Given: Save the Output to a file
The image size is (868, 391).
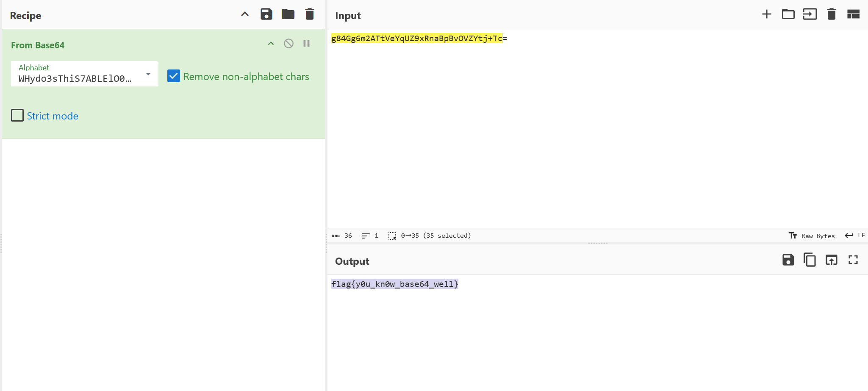Looking at the screenshot, I should pos(787,260).
